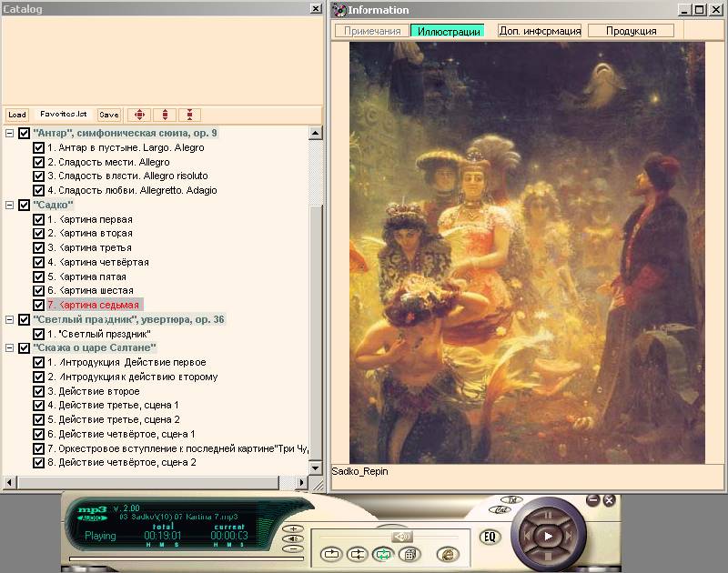Select track "3. Сладость власти. Allegro risoluto"

[x=127, y=176]
